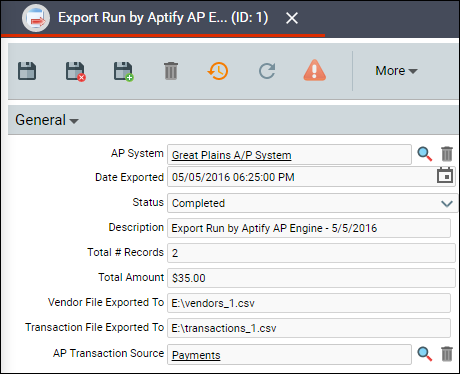
Task: Click the Save record icon
Action: click(27, 71)
